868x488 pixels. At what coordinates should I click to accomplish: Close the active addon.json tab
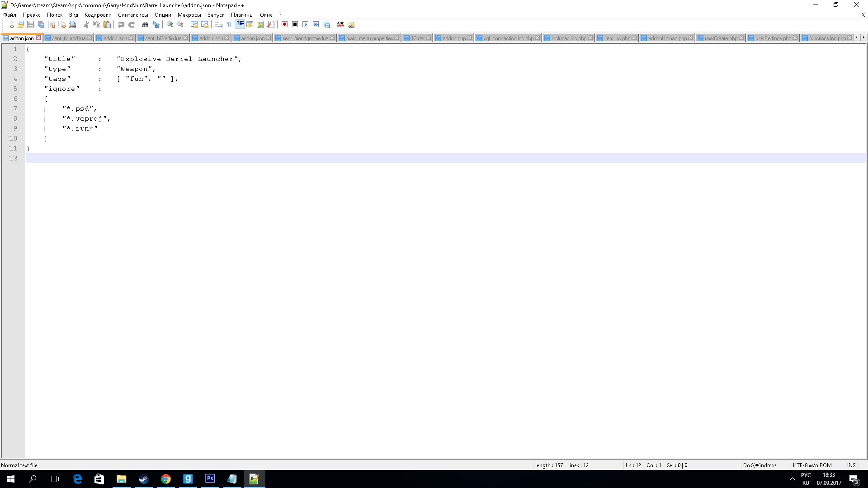click(x=39, y=38)
